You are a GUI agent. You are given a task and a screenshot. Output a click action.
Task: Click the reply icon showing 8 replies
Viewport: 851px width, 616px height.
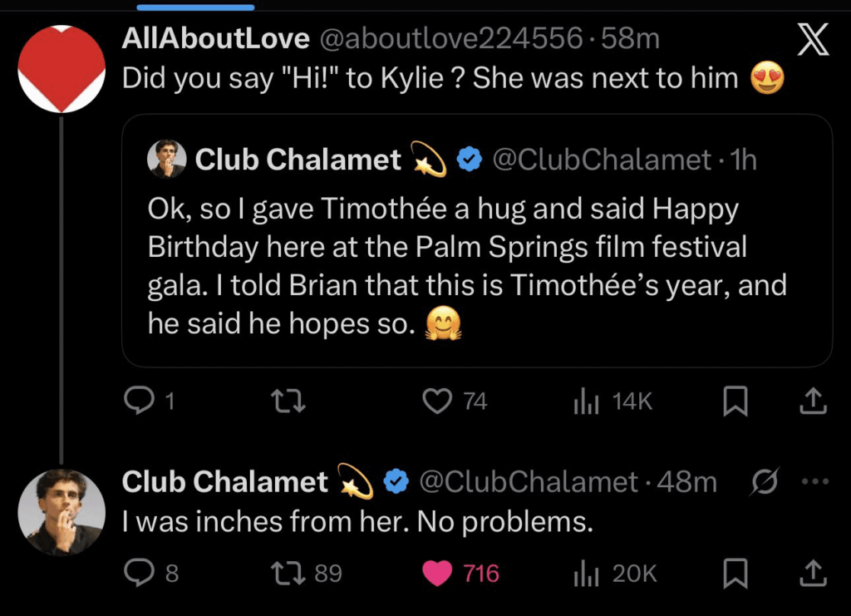(x=140, y=573)
